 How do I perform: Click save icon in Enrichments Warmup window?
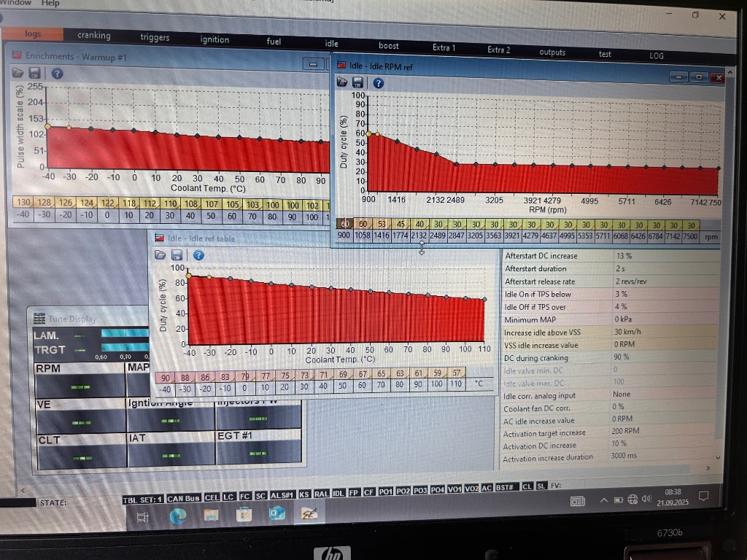(x=34, y=73)
